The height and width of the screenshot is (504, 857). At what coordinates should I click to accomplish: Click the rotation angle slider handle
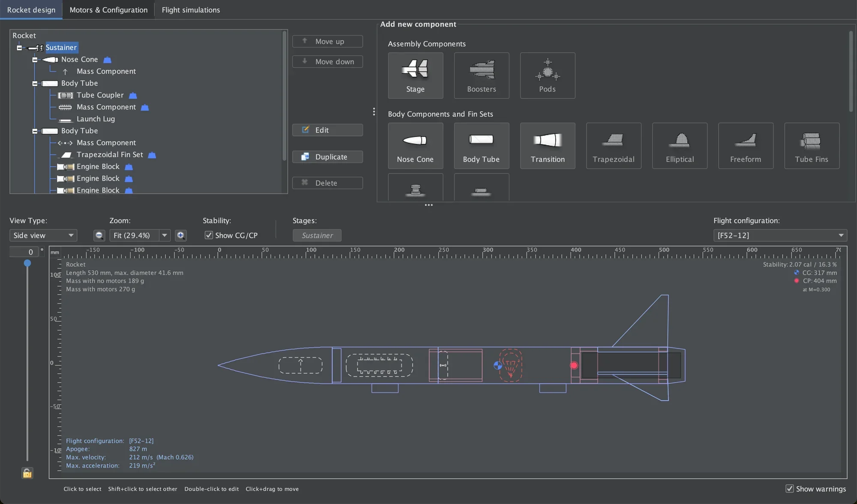(x=27, y=263)
